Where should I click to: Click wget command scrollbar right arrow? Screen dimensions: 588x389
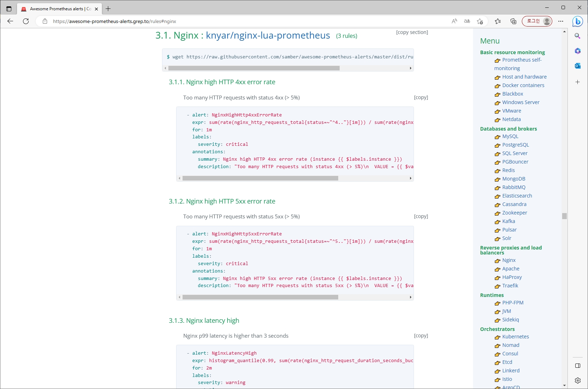pos(410,68)
